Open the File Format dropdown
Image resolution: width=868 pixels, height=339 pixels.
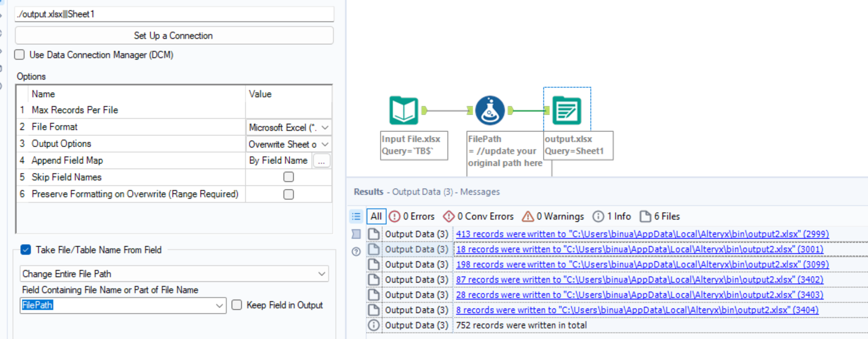pyautogui.click(x=325, y=127)
